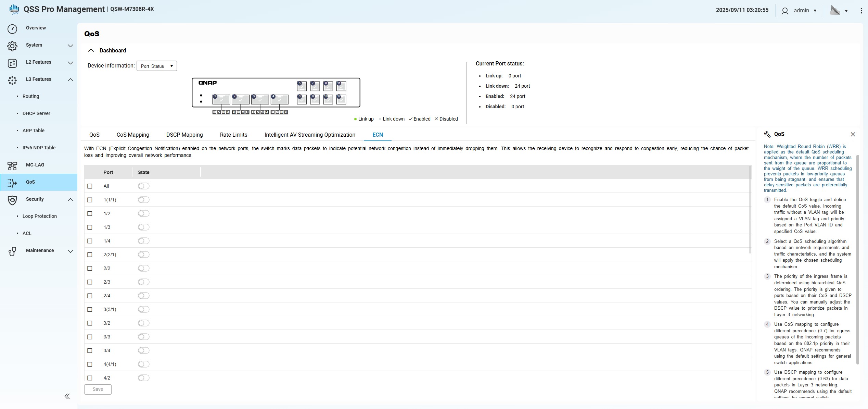Switch to the Rate Limits tab
Screen dimensions: 868x409
click(x=233, y=135)
